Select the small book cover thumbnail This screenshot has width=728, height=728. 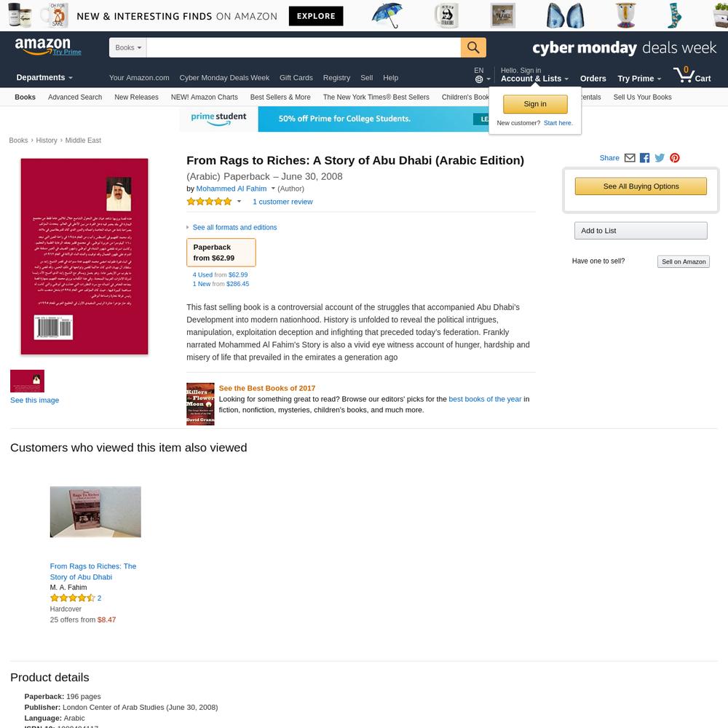point(28,381)
